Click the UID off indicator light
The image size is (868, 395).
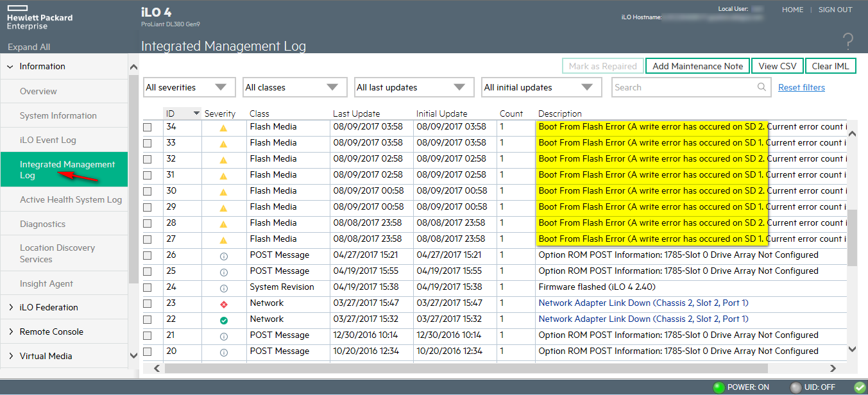[796, 387]
